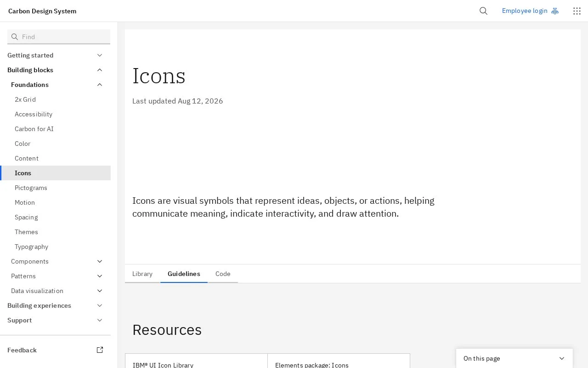Switch to the Code tab
The width and height of the screenshot is (588, 368).
point(223,274)
